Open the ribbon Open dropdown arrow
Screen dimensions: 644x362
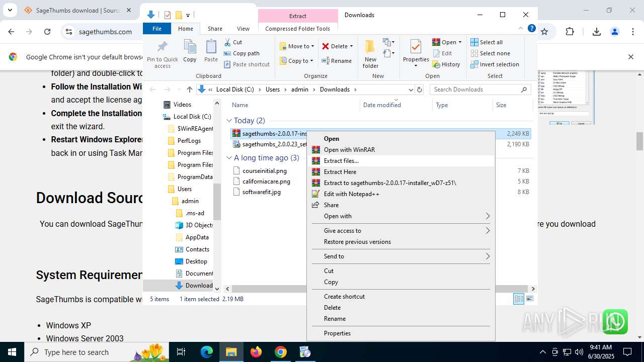pos(460,42)
